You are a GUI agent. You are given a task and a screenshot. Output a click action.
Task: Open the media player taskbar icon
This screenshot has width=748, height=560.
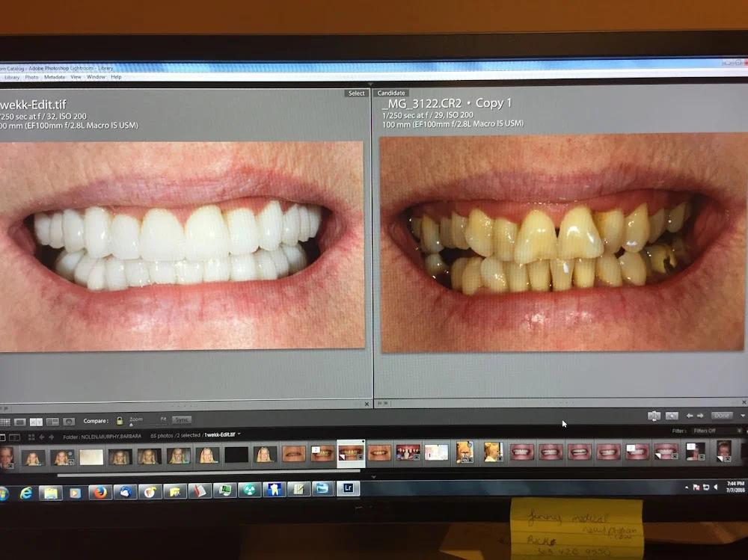pos(75,492)
